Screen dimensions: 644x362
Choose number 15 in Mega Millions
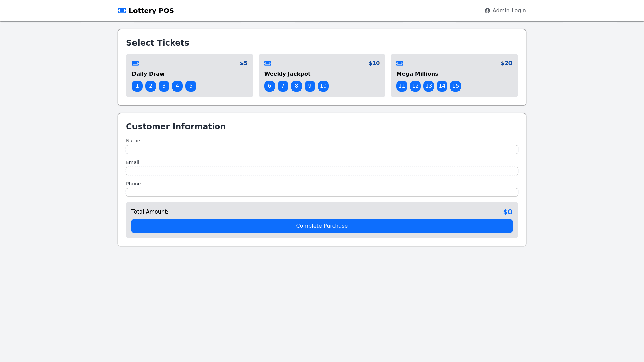coord(455,86)
